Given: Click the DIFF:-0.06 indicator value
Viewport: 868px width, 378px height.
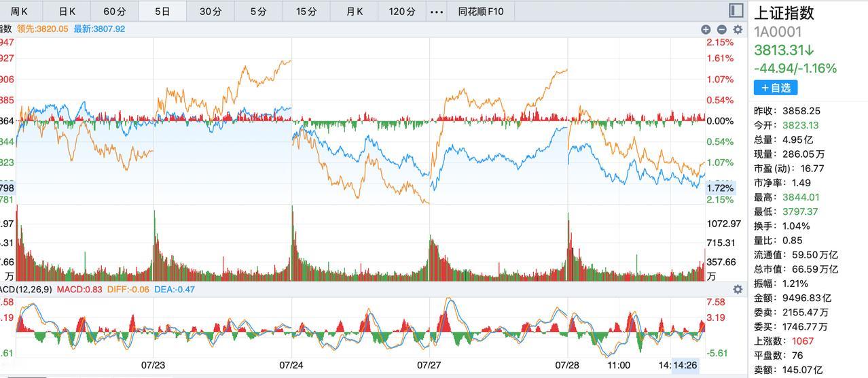Looking at the screenshot, I should coord(128,289).
